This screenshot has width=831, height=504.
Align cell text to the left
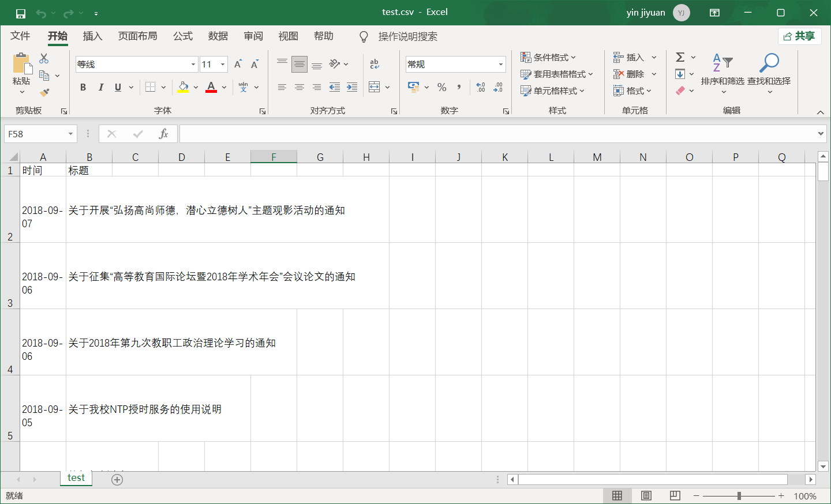pyautogui.click(x=282, y=87)
